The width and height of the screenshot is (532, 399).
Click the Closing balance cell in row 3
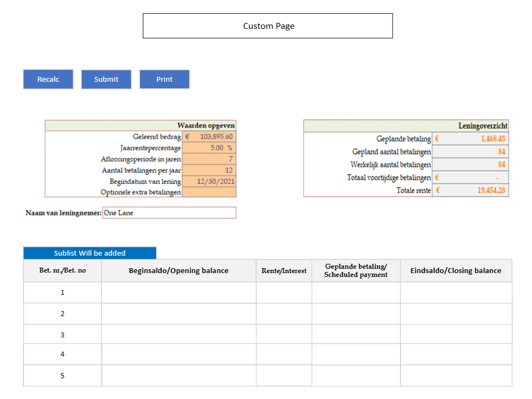(456, 334)
